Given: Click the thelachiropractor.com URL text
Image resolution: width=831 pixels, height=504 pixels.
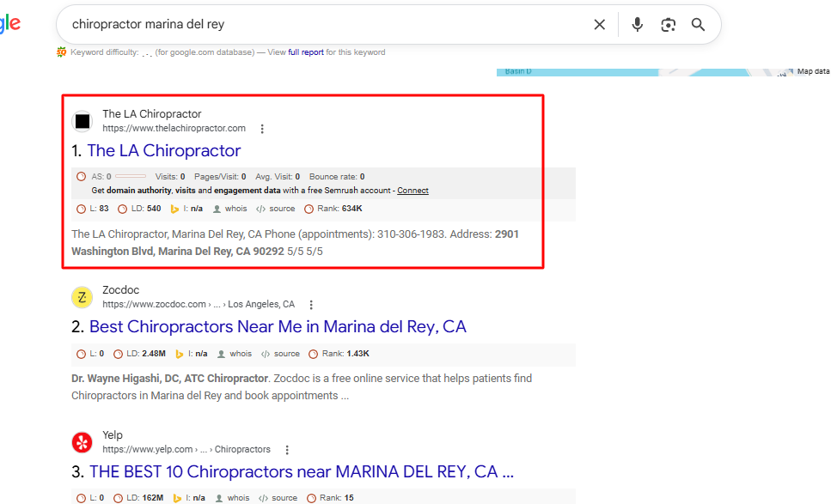Looking at the screenshot, I should point(174,128).
